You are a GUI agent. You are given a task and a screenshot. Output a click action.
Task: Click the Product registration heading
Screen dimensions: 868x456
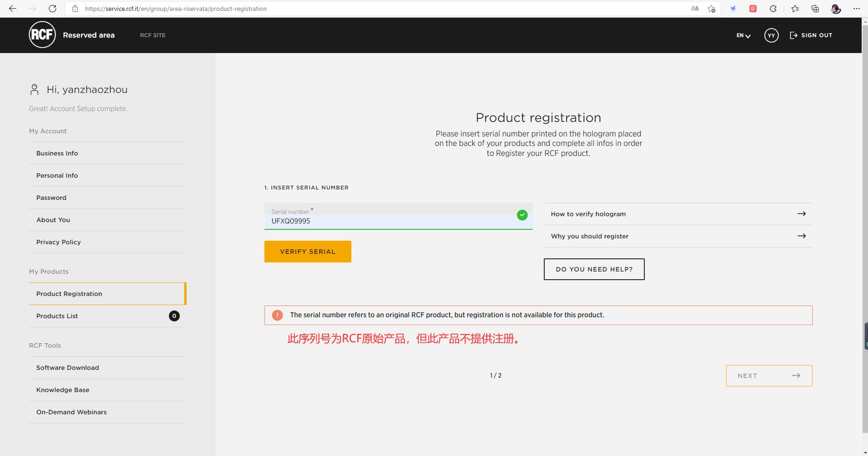(538, 118)
